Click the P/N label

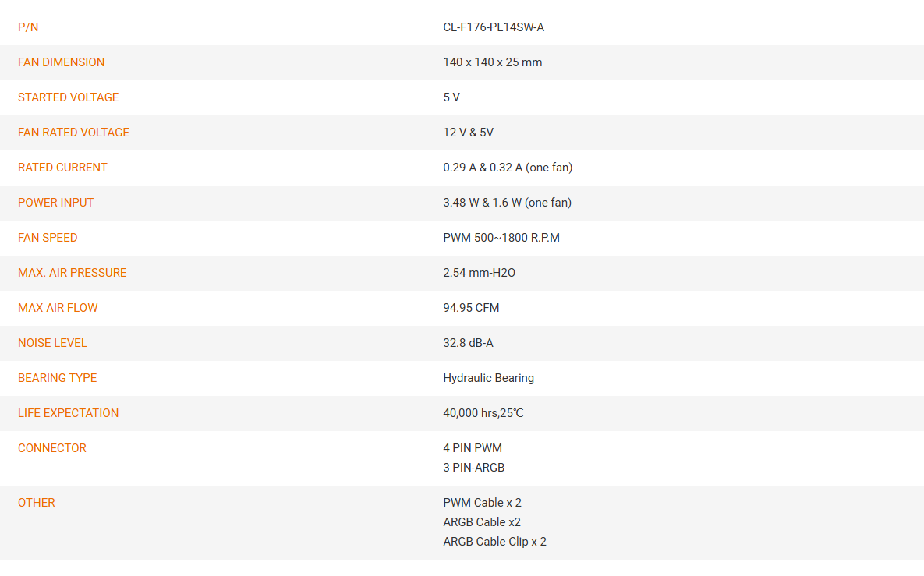[x=28, y=27]
